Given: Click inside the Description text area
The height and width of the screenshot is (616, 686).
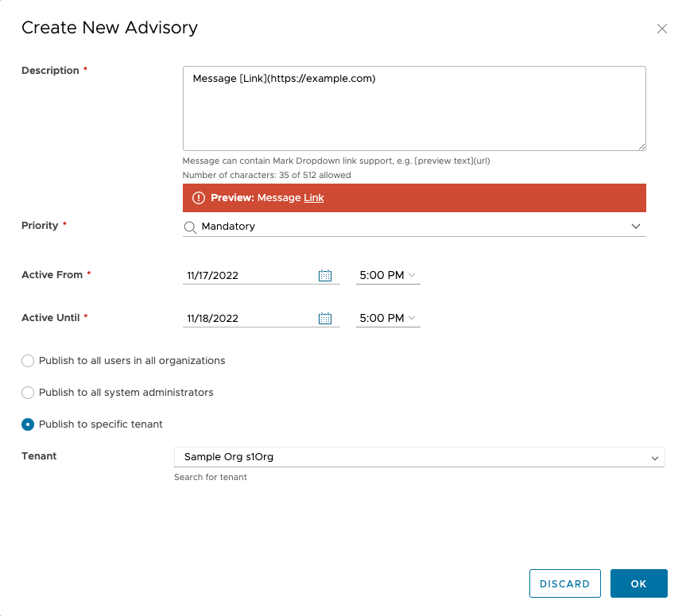Looking at the screenshot, I should pos(413,111).
